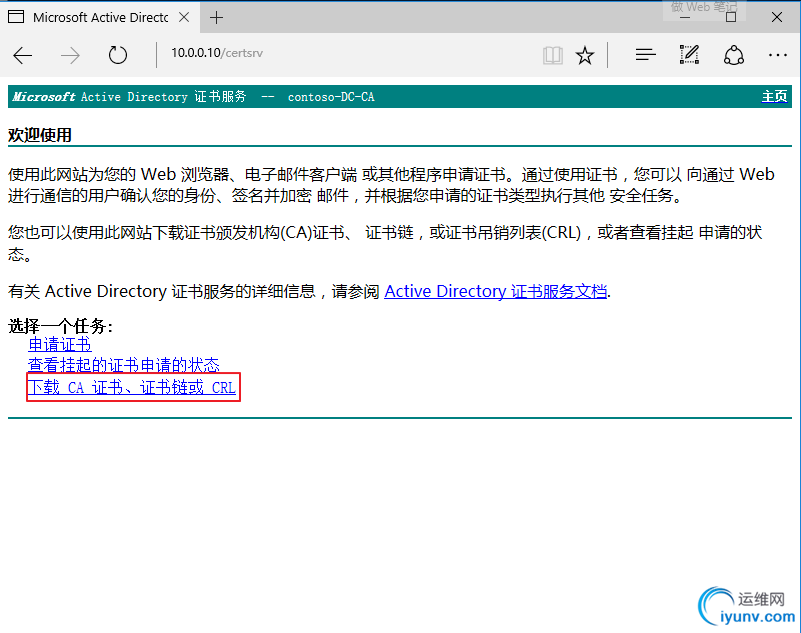Open the 主页 home link
The height and width of the screenshot is (633, 801).
774,96
